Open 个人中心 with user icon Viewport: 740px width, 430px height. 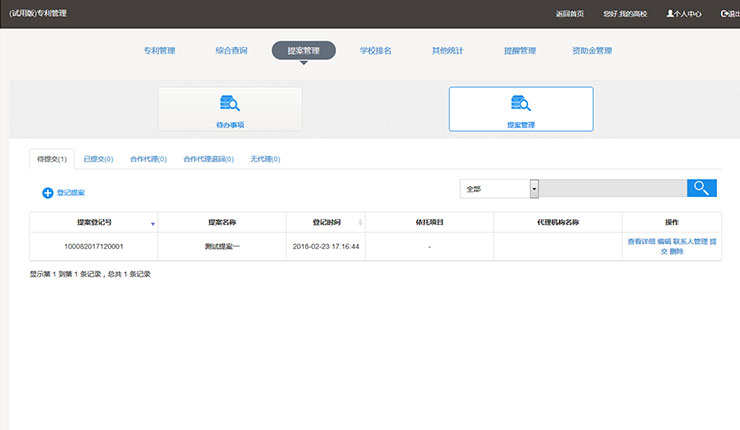tap(684, 14)
